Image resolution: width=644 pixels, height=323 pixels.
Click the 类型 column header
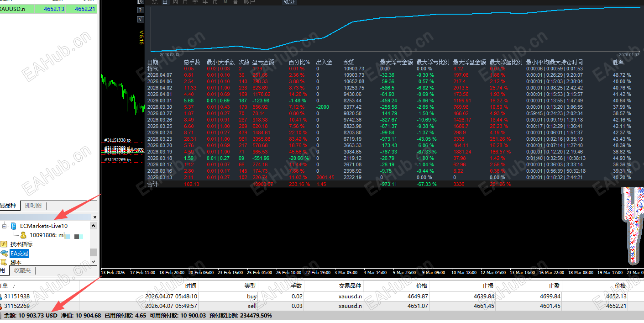click(250, 286)
